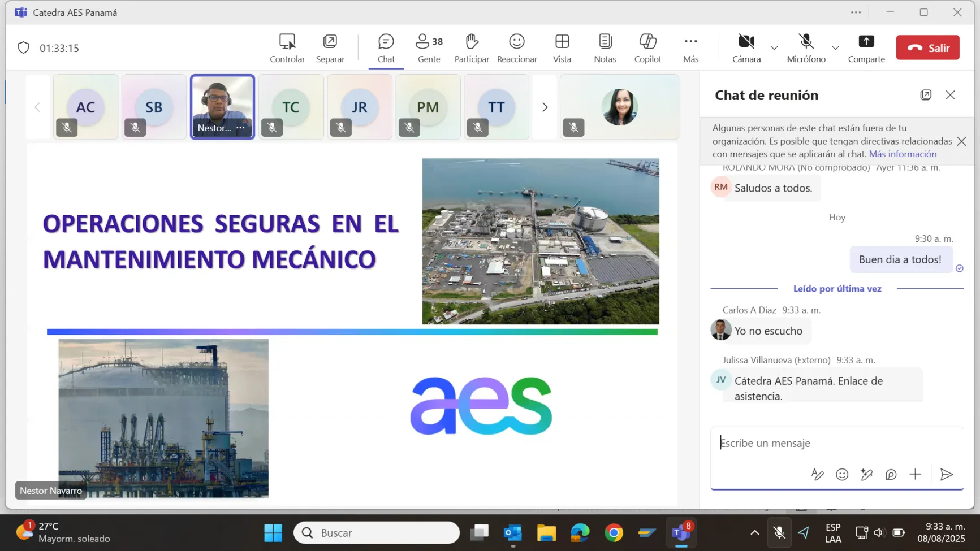Toggle the Chat panel in toolbar
This screenshot has width=980, height=551.
pyautogui.click(x=386, y=47)
